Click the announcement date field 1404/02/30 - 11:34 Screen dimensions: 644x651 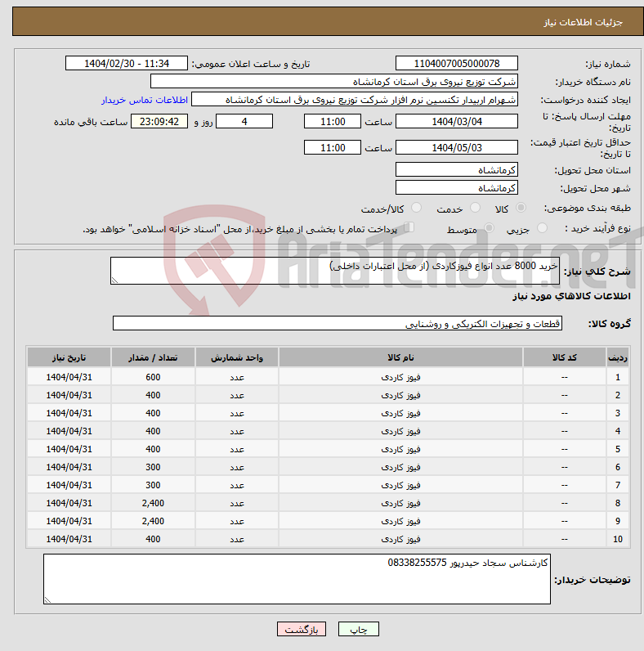127,63
